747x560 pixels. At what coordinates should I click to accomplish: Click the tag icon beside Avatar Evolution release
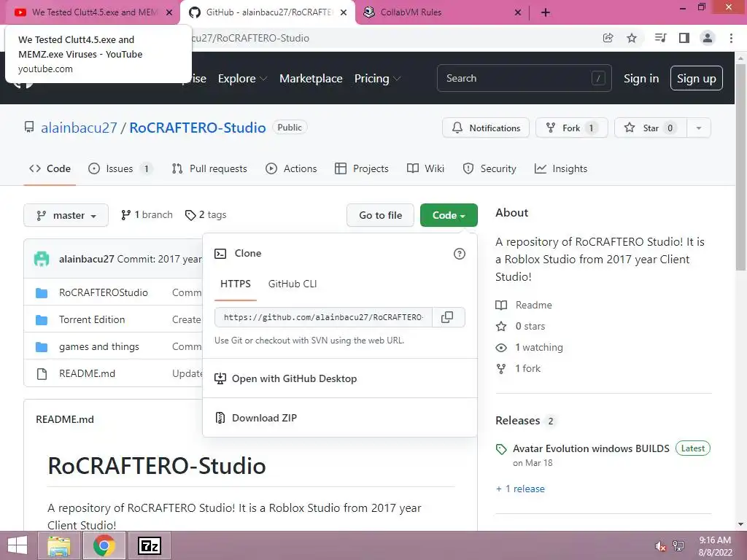[x=501, y=449]
